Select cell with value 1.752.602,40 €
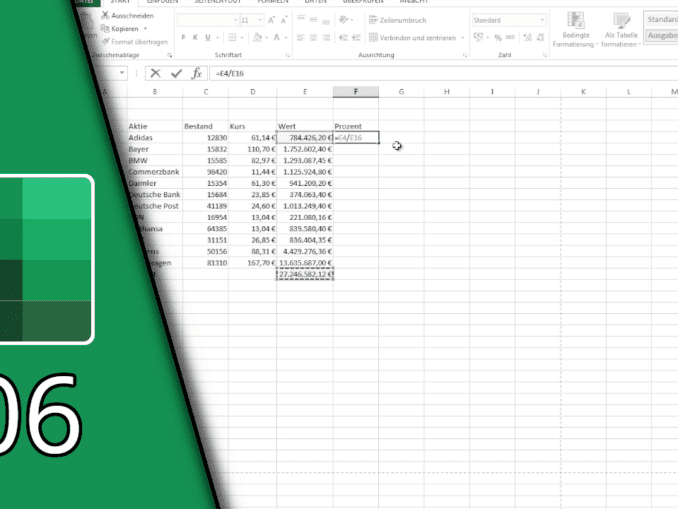The height and width of the screenshot is (509, 678). point(305,149)
